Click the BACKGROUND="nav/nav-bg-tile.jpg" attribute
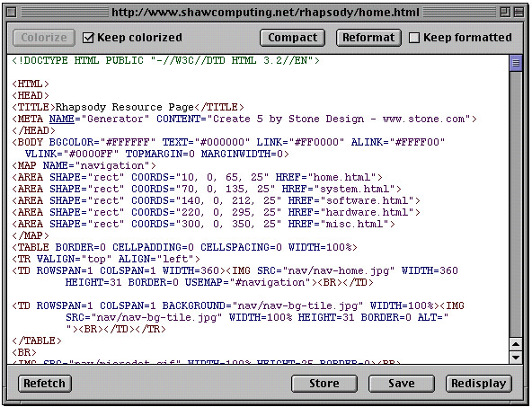 [x=262, y=306]
